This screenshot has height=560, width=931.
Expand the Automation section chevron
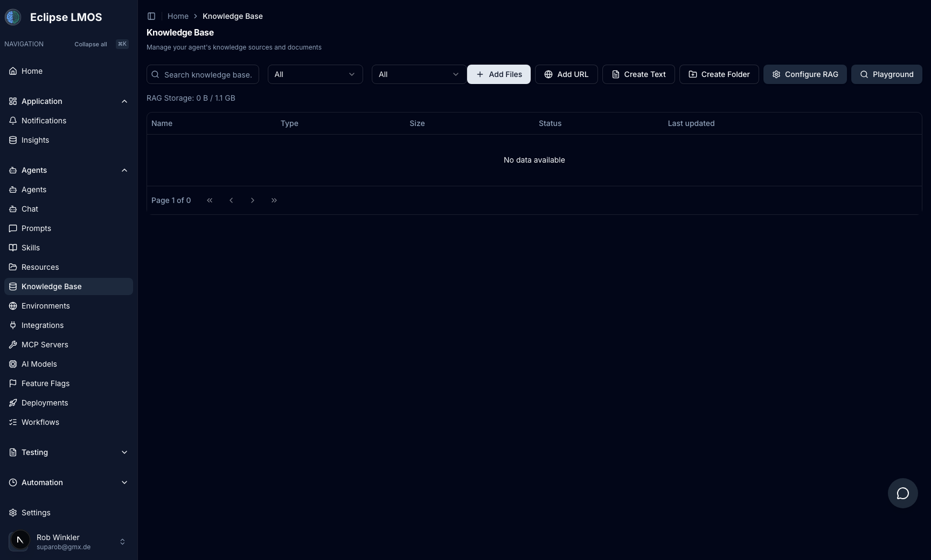124,482
